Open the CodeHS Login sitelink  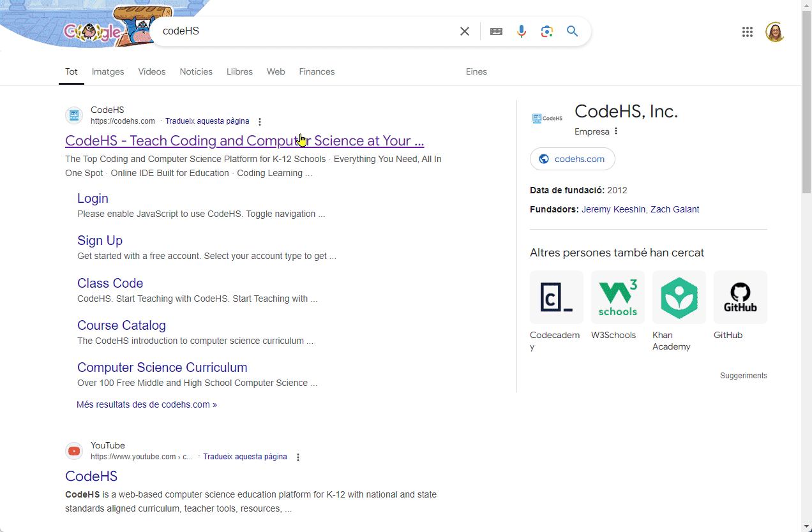[x=93, y=198]
